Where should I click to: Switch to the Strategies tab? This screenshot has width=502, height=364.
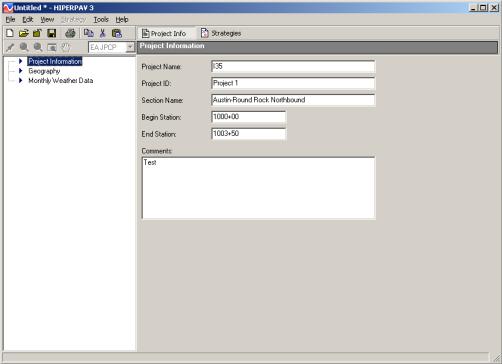(221, 33)
